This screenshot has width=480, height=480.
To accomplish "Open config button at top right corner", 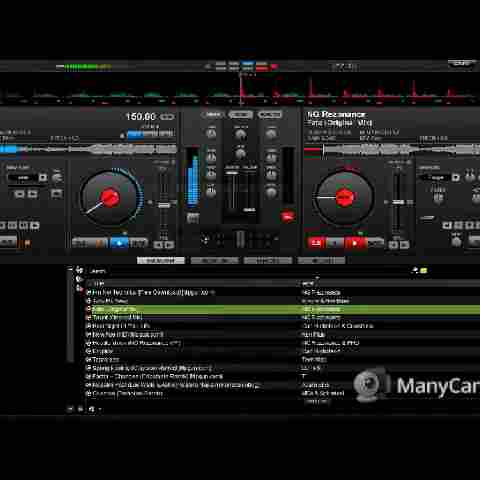I will (x=462, y=63).
